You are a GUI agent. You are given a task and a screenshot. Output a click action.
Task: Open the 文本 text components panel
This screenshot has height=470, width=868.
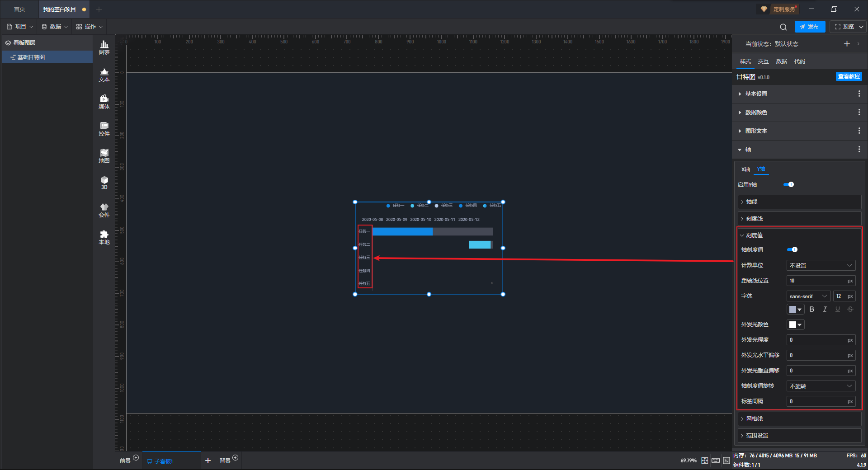(104, 75)
